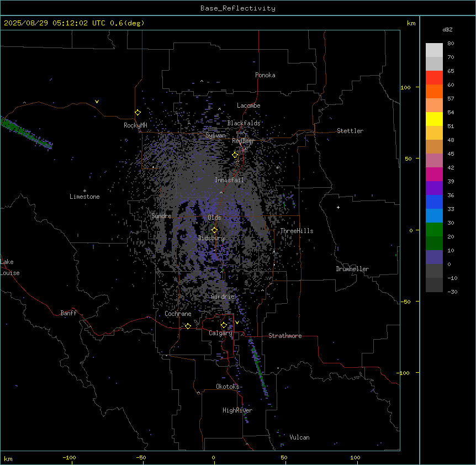Click the HighRiver label
This screenshot has width=476, height=465.
tap(237, 410)
